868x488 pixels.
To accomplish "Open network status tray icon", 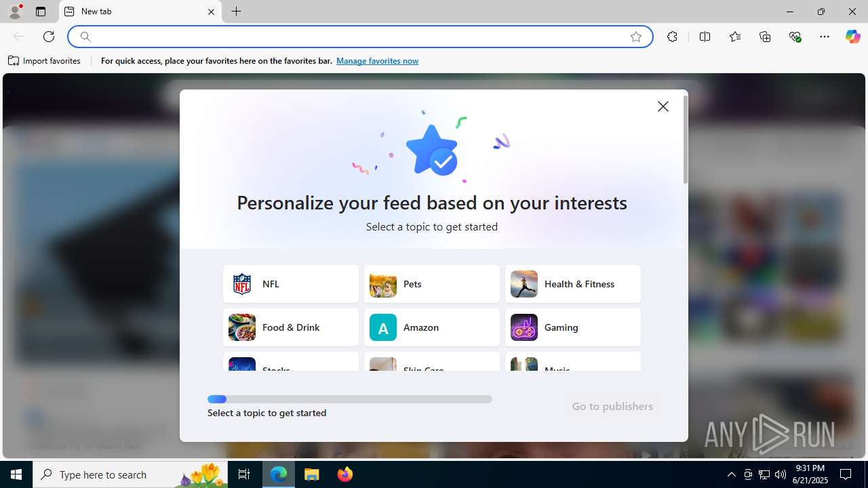I will click(x=764, y=474).
